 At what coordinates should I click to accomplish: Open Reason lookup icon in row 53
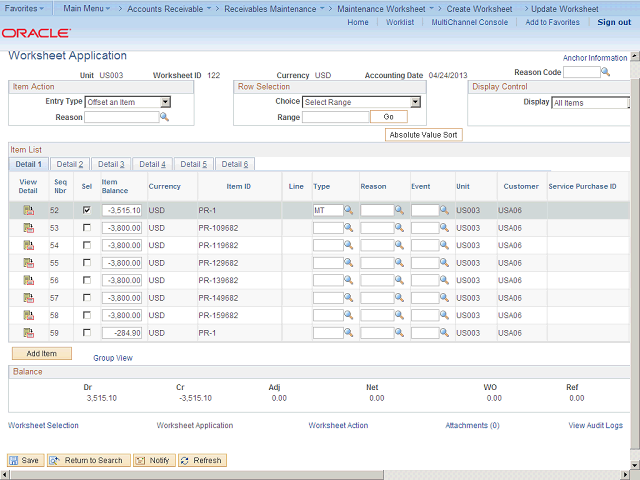click(398, 228)
